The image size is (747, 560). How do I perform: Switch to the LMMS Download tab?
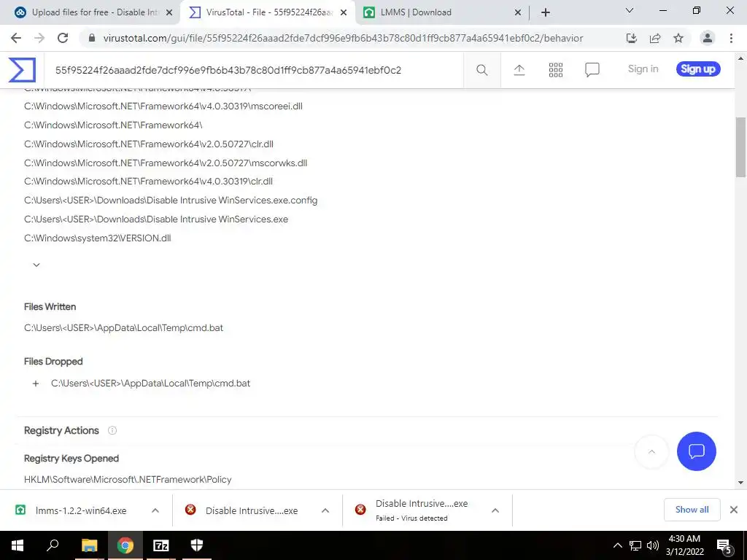pos(442,12)
